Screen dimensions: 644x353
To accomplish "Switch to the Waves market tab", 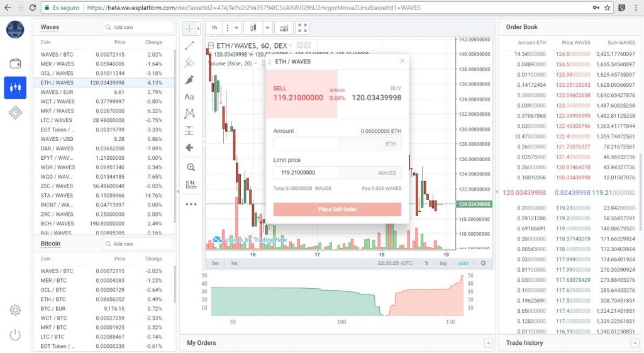I will click(50, 27).
